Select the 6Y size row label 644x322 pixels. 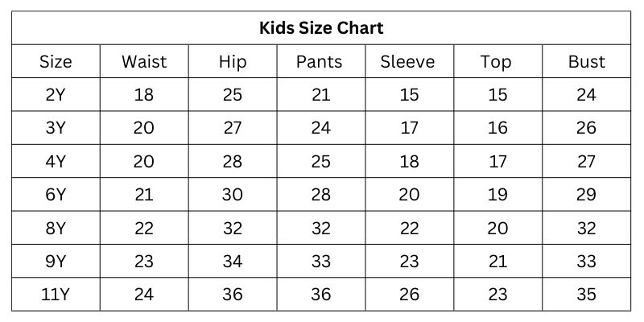click(56, 195)
